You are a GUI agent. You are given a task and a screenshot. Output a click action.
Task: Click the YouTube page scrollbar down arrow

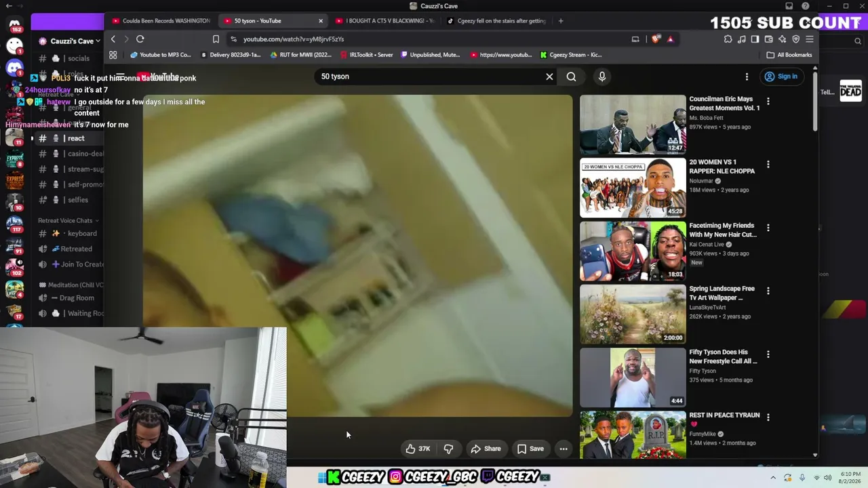tap(815, 455)
